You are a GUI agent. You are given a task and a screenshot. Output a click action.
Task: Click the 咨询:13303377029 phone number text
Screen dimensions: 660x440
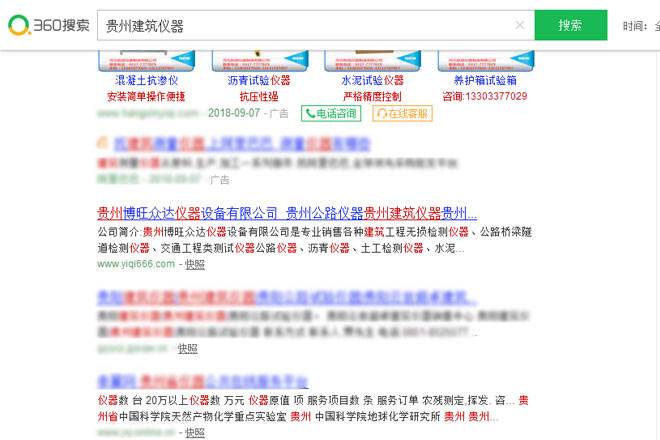point(485,97)
